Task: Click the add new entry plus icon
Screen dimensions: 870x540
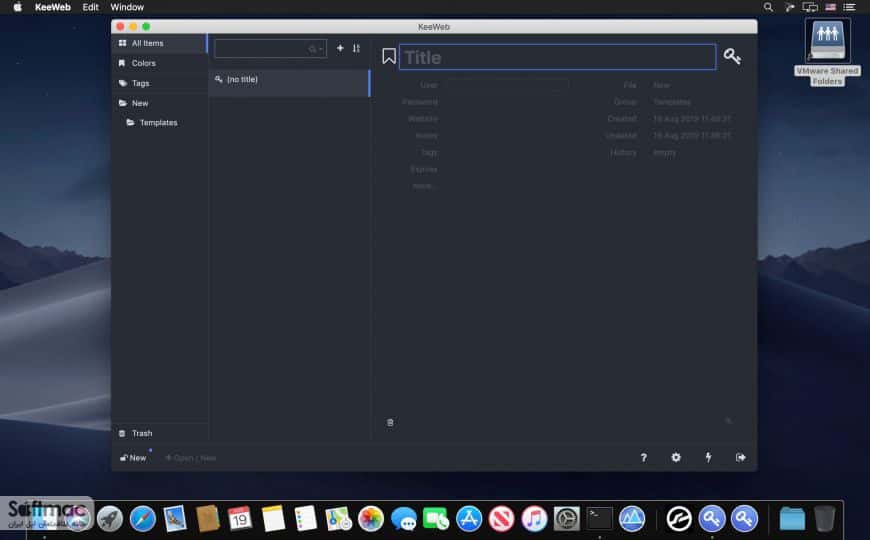Action: (340, 48)
